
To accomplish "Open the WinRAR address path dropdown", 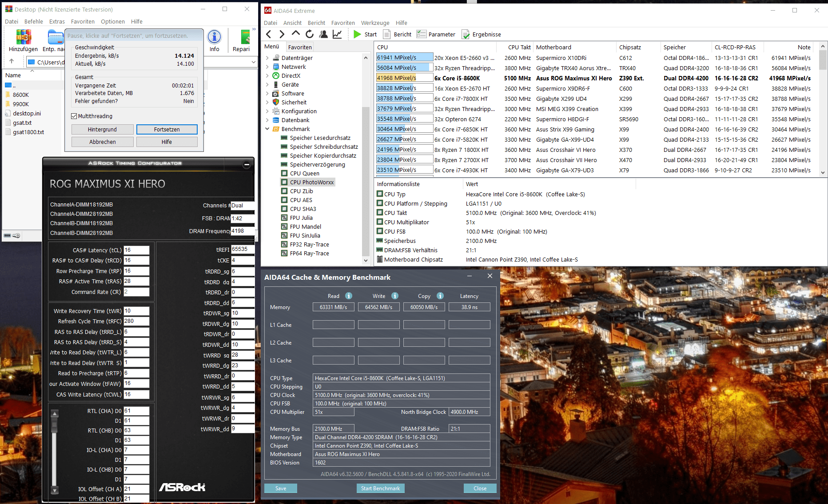I will click(253, 62).
